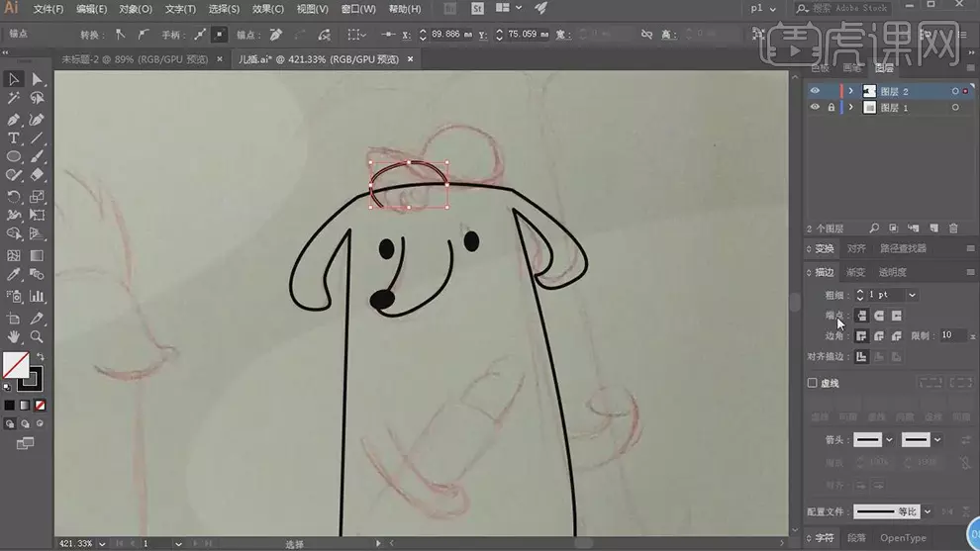Hide 图层 2 using its eye icon
The image size is (980, 551).
[815, 91]
